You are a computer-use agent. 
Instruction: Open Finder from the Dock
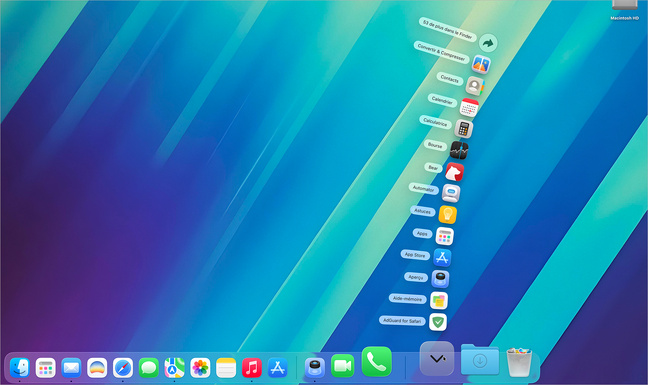pyautogui.click(x=19, y=367)
